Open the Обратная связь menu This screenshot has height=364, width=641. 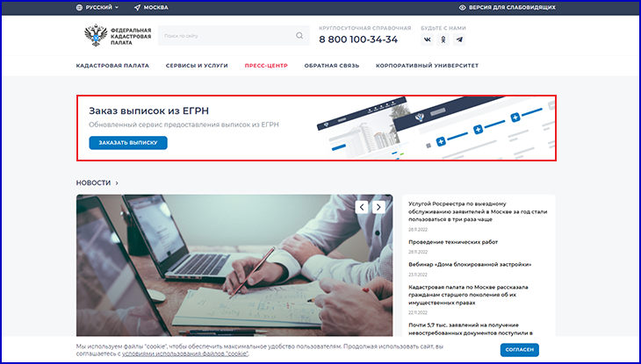point(331,66)
